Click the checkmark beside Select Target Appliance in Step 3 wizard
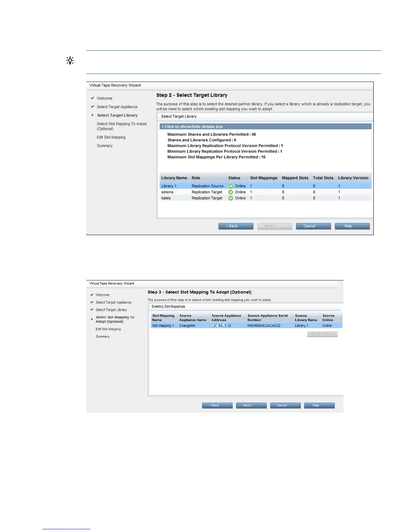Image resolution: width=411 pixels, height=532 pixels. point(92,302)
